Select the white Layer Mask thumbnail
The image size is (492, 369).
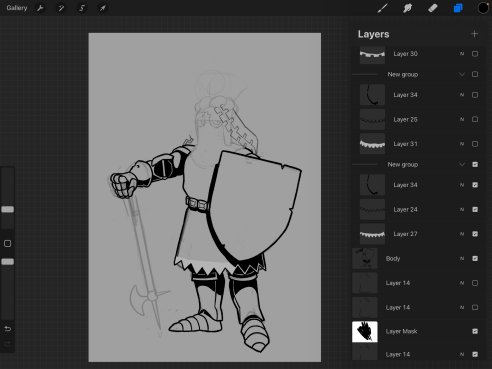point(365,332)
